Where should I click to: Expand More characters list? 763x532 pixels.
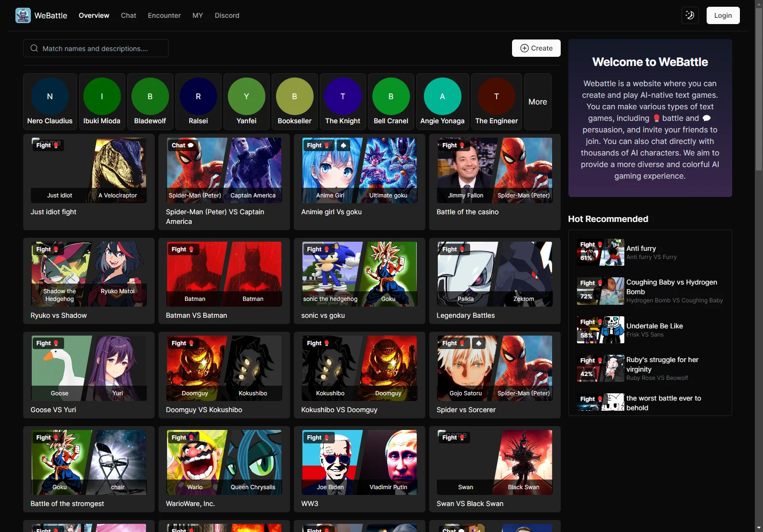[538, 102]
